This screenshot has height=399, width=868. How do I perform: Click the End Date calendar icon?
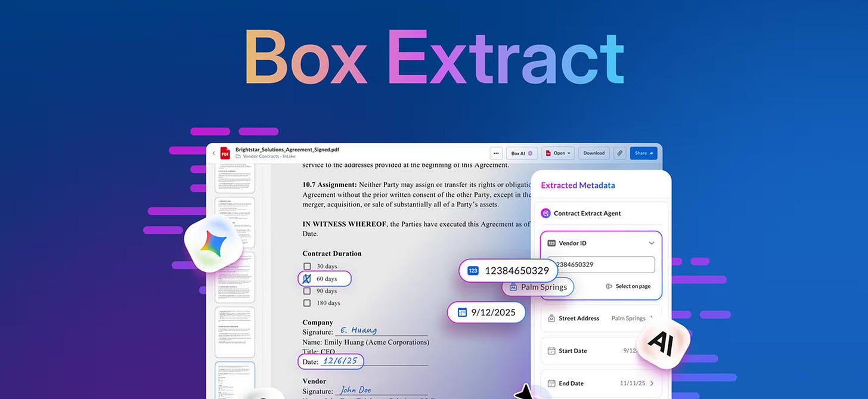(x=551, y=383)
